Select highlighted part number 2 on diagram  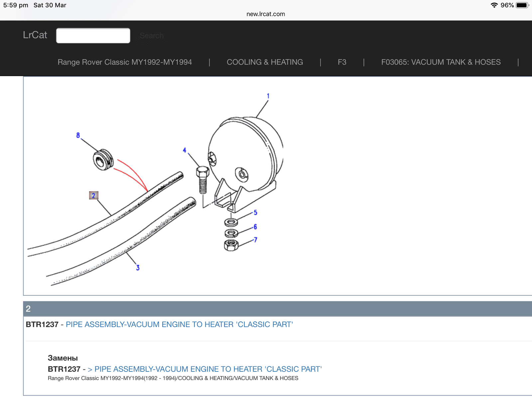(x=93, y=196)
